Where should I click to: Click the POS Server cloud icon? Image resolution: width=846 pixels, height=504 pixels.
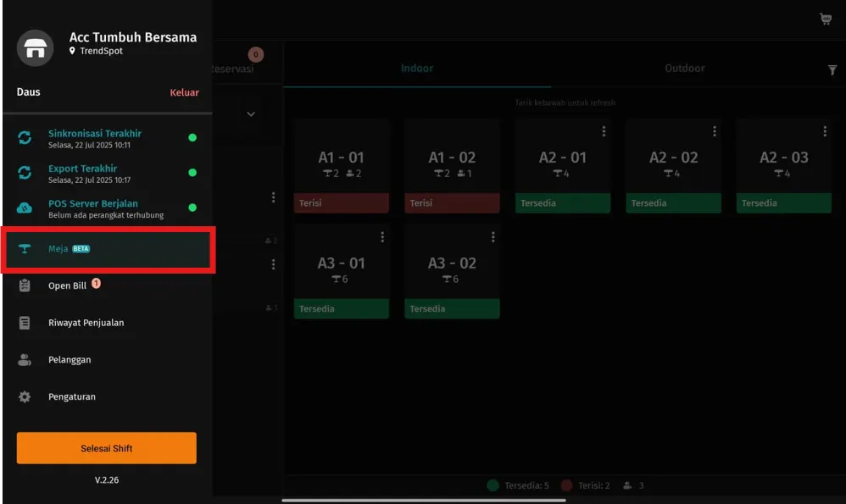pos(25,208)
